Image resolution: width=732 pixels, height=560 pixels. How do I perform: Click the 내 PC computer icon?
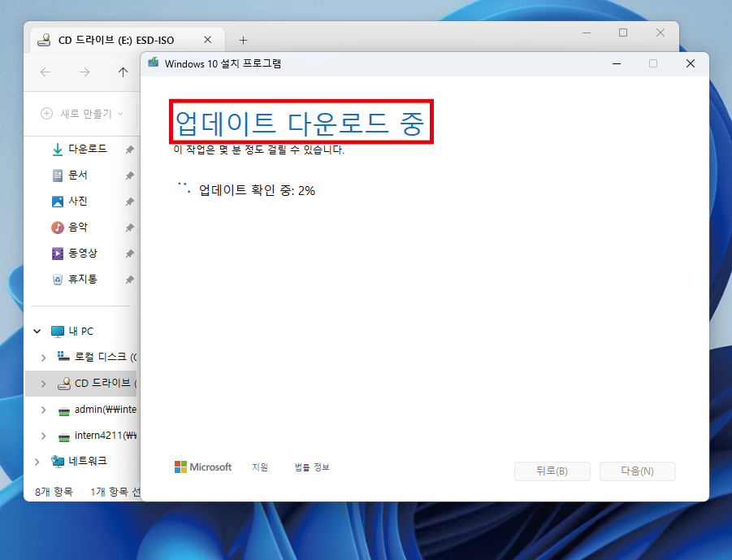tap(58, 332)
